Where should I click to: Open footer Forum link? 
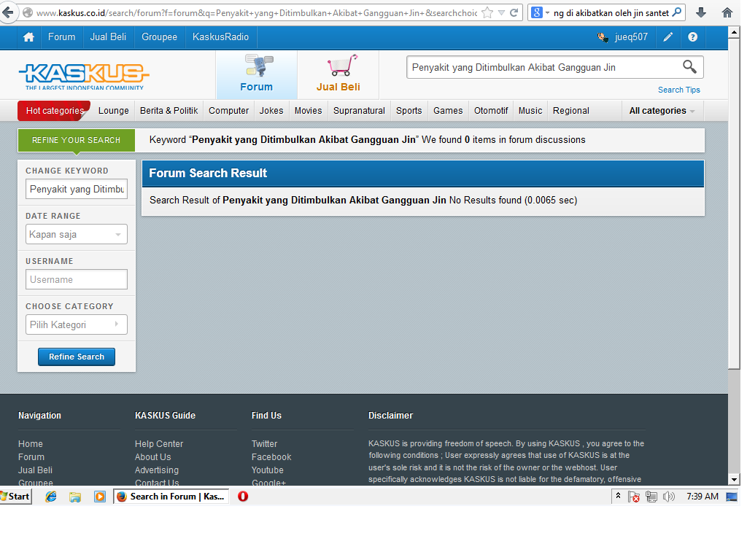coord(31,457)
